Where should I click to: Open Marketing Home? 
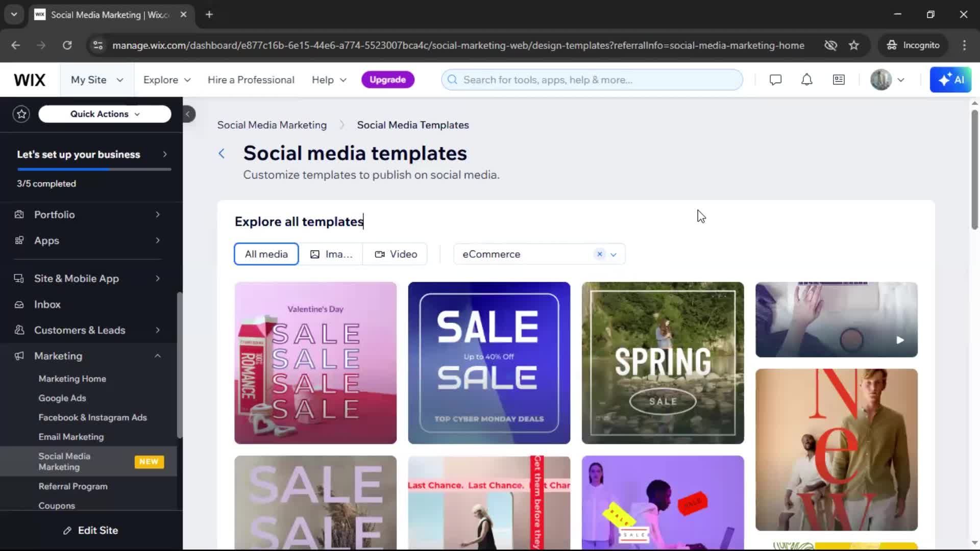pyautogui.click(x=72, y=379)
